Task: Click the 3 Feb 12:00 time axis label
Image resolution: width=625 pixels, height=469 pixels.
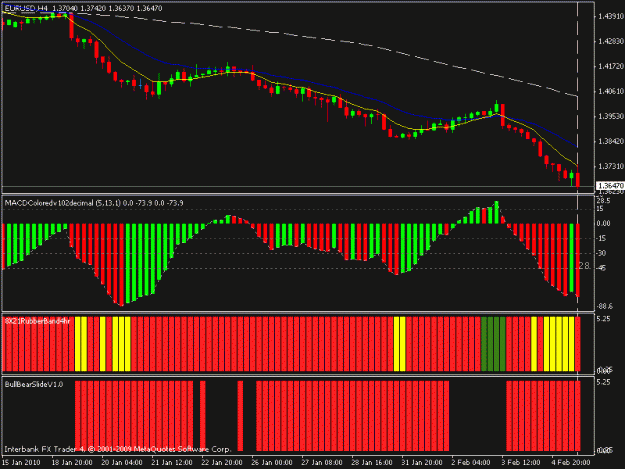Action: coord(521,463)
